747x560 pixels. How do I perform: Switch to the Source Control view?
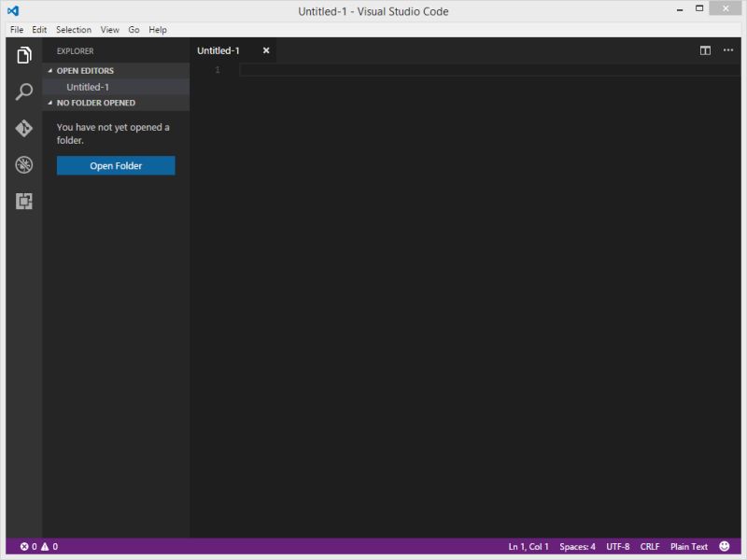coord(23,127)
